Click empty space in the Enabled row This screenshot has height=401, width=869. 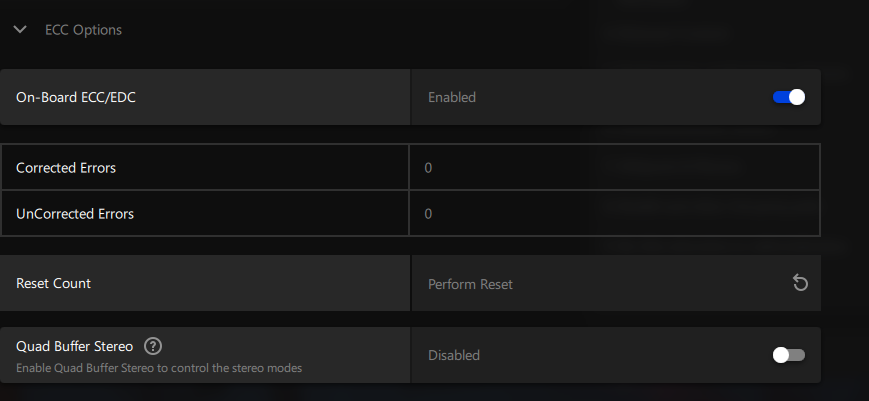click(x=621, y=97)
